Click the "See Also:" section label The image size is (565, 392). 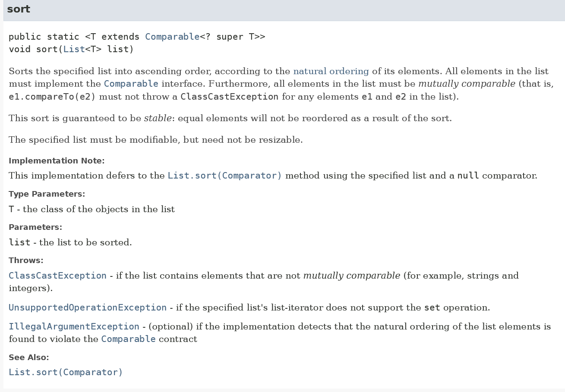pyautogui.click(x=28, y=357)
